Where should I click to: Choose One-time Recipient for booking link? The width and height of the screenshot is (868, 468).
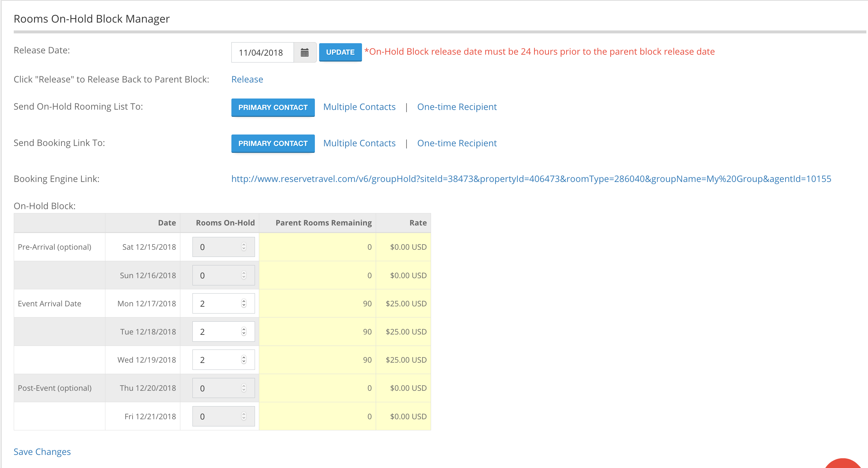coord(457,143)
